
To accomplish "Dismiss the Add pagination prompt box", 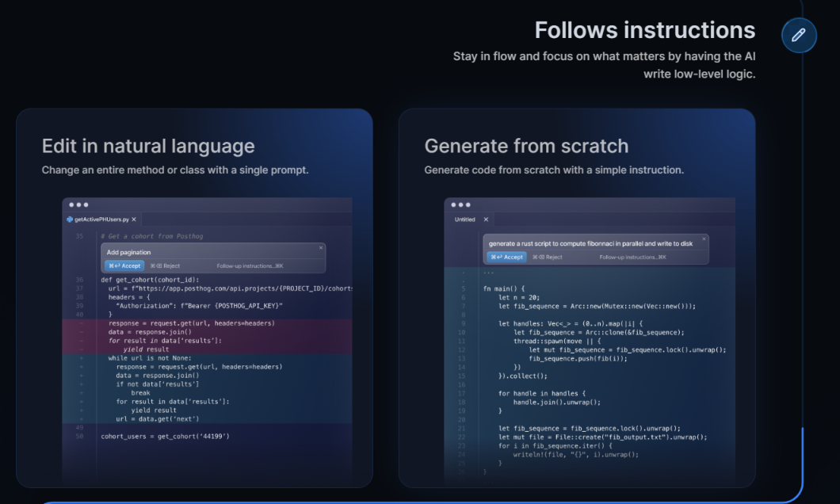I will pyautogui.click(x=321, y=248).
